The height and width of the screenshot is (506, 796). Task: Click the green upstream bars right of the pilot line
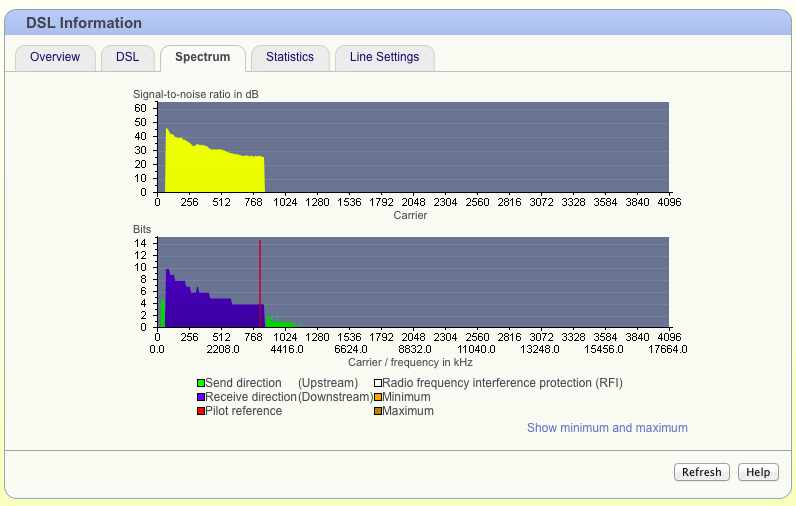coord(280,323)
